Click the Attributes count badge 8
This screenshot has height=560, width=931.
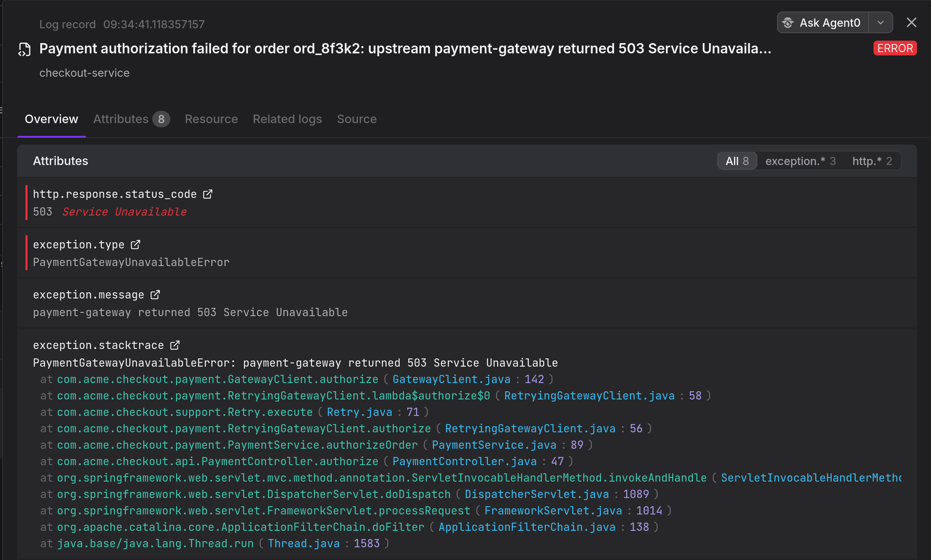pos(161,119)
